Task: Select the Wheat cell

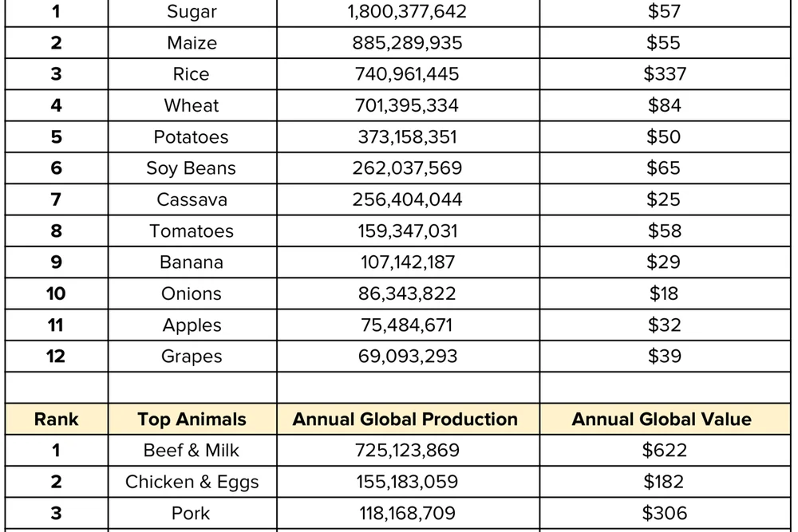Action: pyautogui.click(x=192, y=105)
